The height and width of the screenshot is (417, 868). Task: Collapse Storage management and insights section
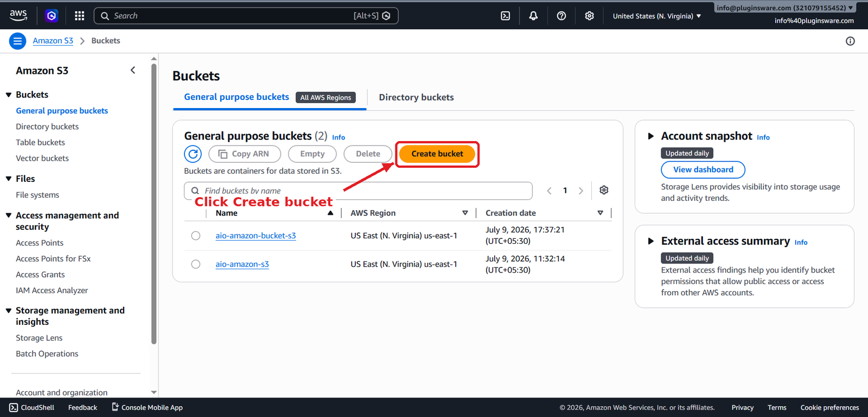click(x=9, y=311)
